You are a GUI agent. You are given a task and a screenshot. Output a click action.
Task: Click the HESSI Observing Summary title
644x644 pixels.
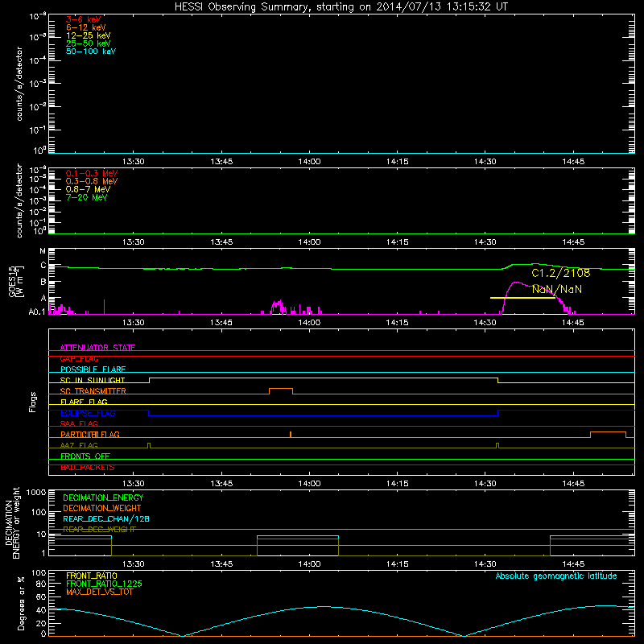(x=341, y=7)
